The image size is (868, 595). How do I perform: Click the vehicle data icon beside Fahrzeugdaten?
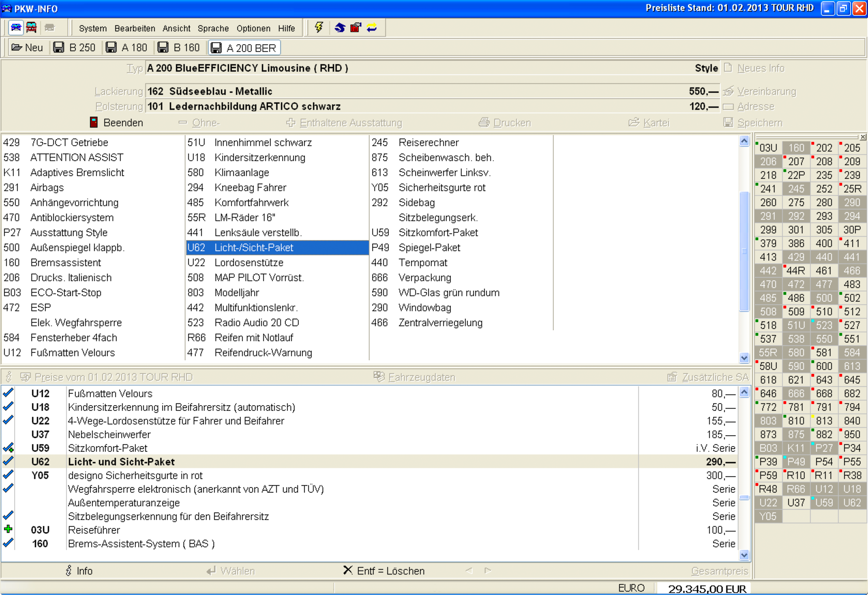(379, 377)
